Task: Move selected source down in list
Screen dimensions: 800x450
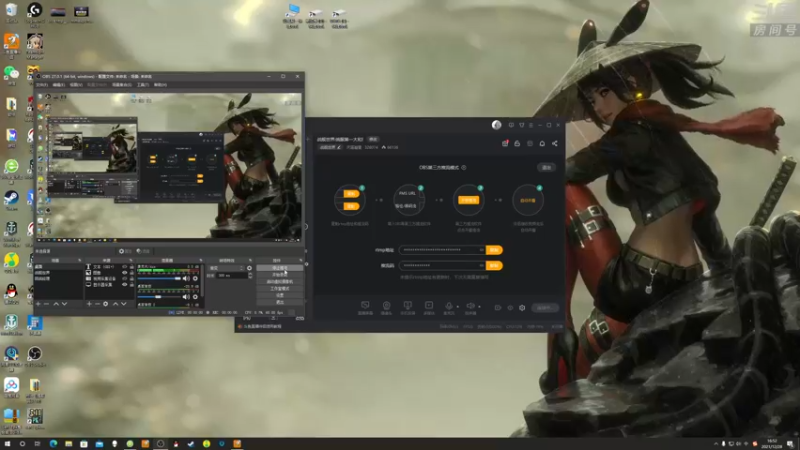Action: pos(123,304)
